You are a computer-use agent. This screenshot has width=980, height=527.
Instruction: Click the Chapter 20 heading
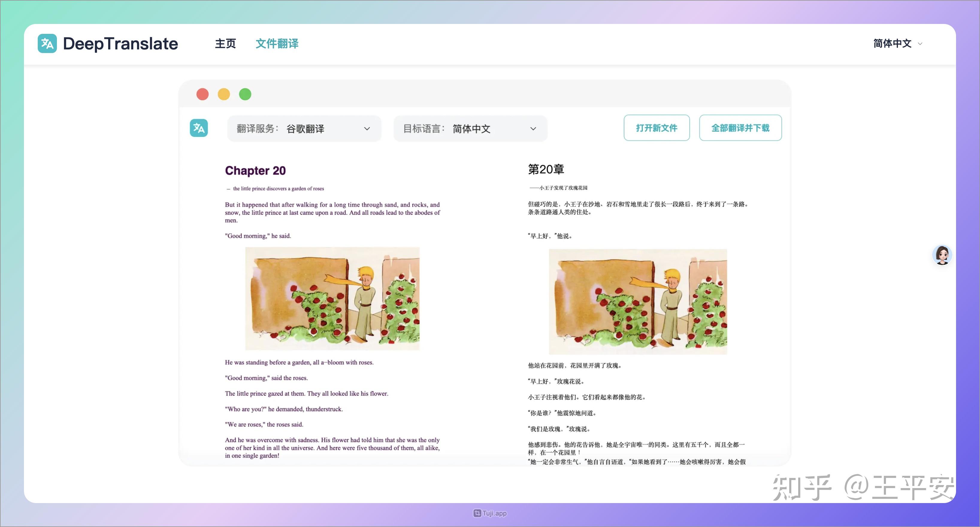[255, 170]
